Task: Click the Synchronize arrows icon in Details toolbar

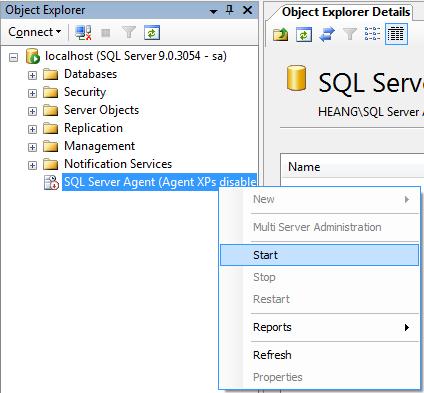Action: (x=327, y=34)
